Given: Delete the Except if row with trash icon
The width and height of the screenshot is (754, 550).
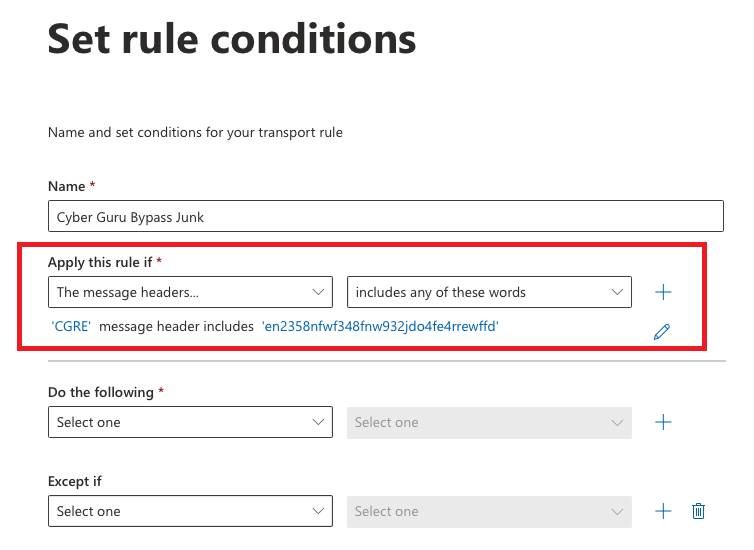Looking at the screenshot, I should (698, 511).
